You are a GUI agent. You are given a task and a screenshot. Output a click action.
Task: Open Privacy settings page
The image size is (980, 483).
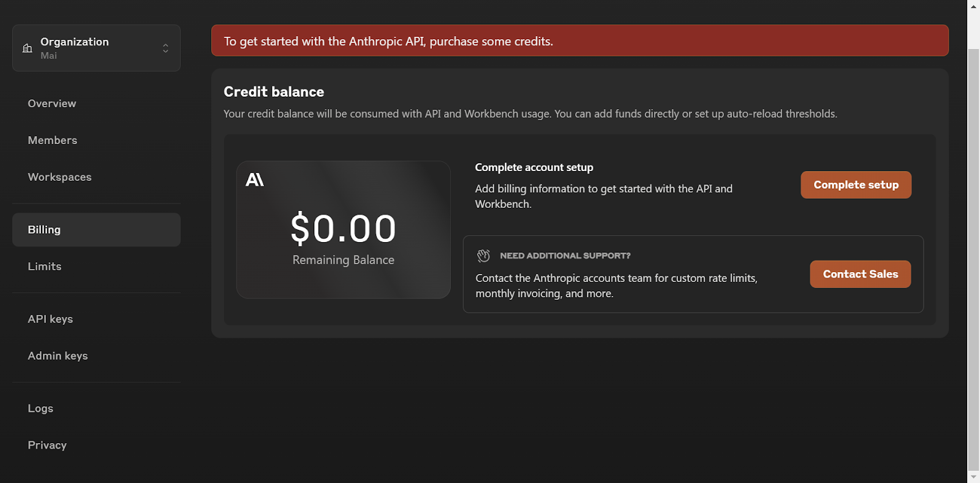pyautogui.click(x=47, y=446)
